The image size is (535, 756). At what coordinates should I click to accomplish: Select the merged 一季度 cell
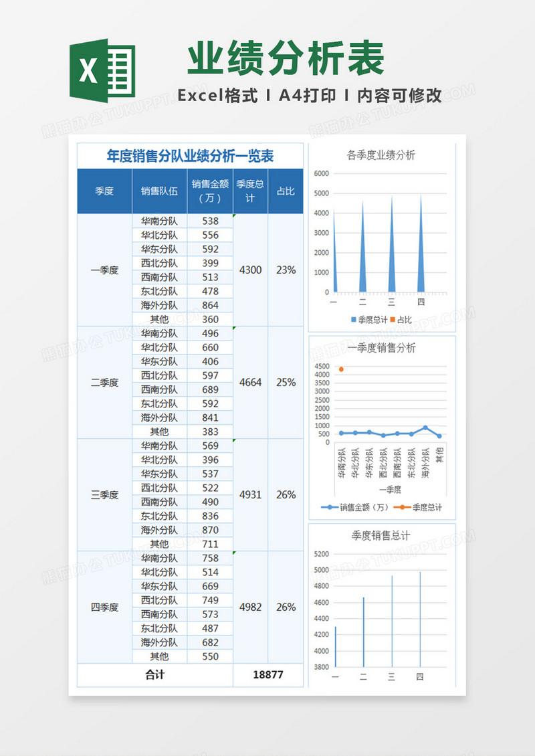tap(104, 270)
